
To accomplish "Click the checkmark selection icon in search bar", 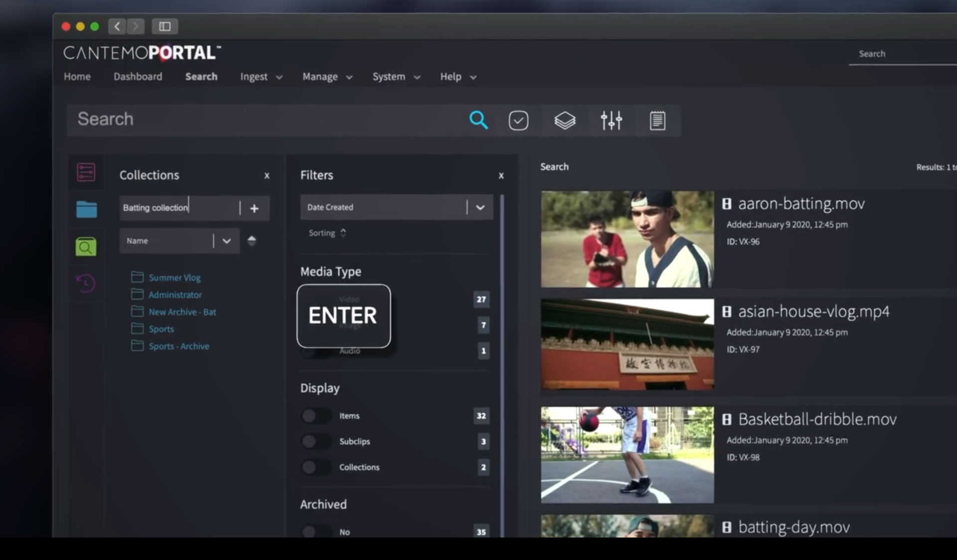I will [x=518, y=121].
